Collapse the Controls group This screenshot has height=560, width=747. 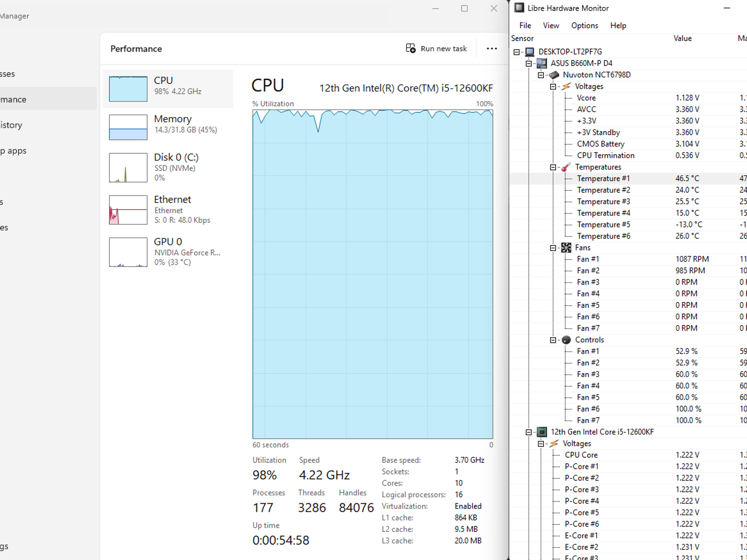click(553, 340)
